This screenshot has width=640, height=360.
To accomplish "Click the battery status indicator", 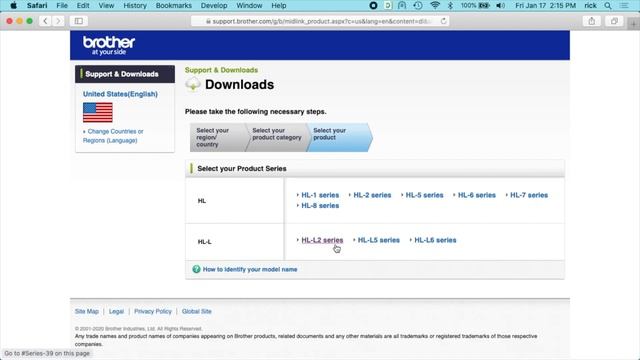I will [x=475, y=6].
